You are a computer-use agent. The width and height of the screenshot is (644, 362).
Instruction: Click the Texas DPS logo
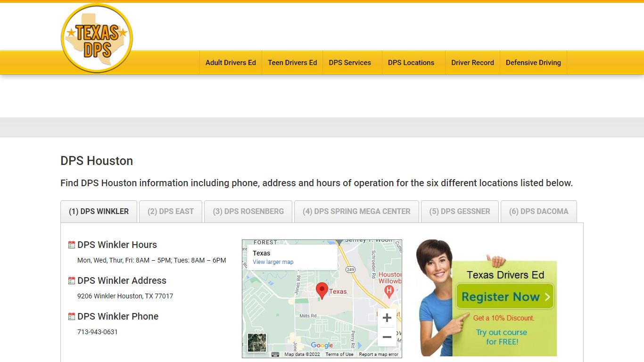97,38
